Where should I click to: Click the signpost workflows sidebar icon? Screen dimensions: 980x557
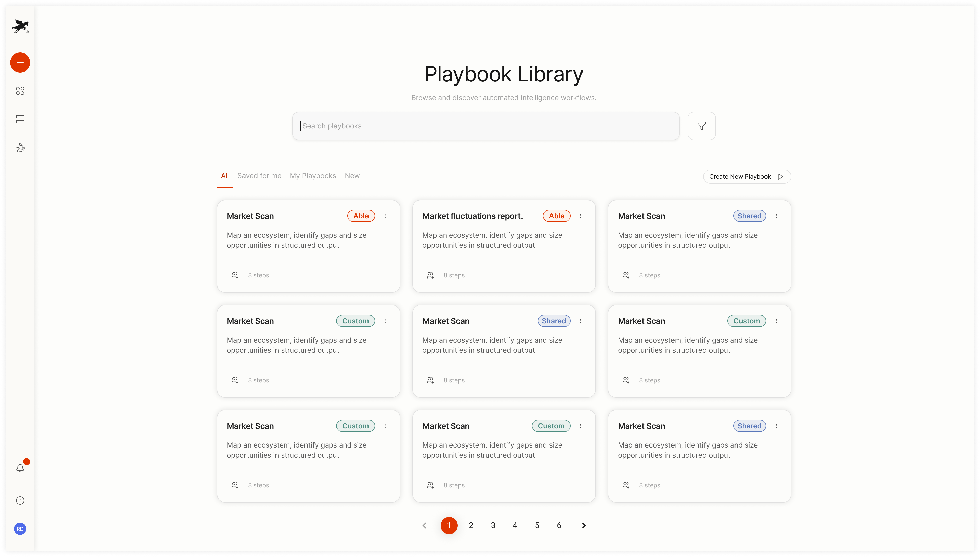20,119
